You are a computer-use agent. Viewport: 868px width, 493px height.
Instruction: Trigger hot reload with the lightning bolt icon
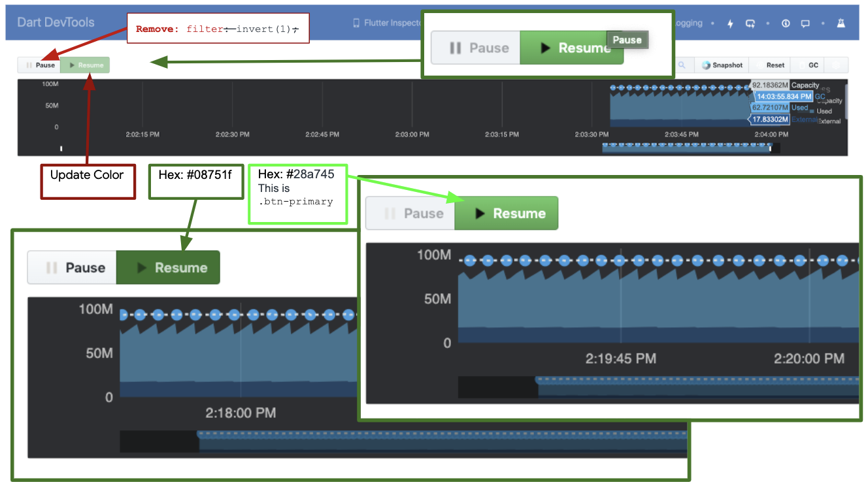[x=730, y=23]
